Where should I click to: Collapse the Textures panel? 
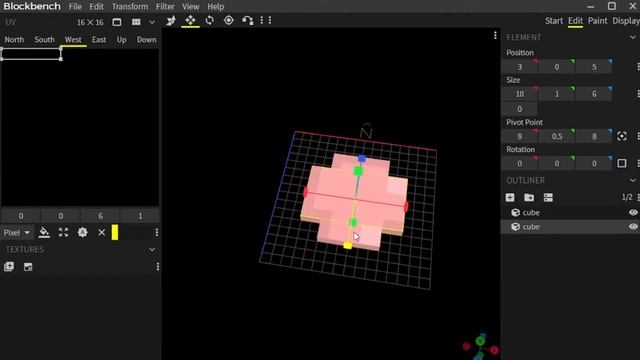click(152, 249)
